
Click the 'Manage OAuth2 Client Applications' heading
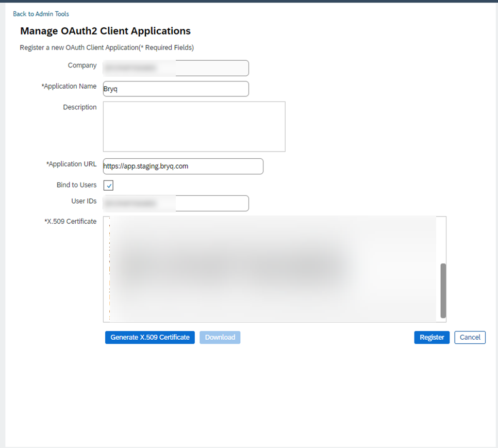pos(105,31)
